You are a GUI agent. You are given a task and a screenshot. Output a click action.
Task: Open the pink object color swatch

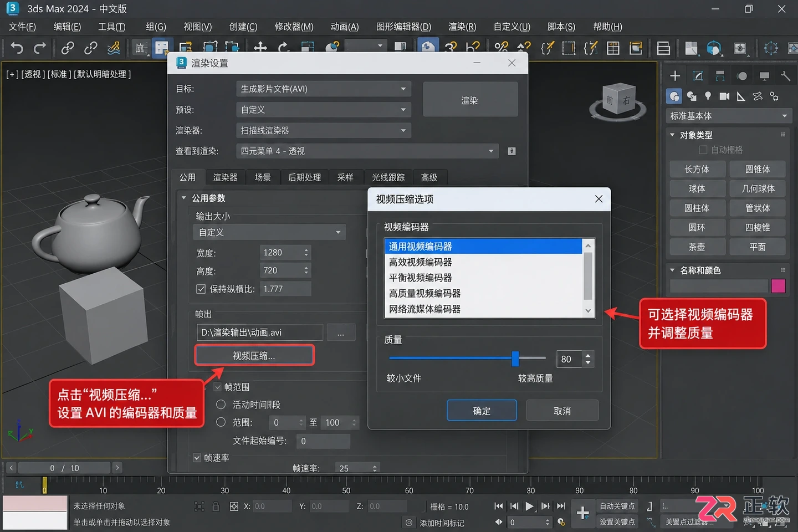[778, 286]
